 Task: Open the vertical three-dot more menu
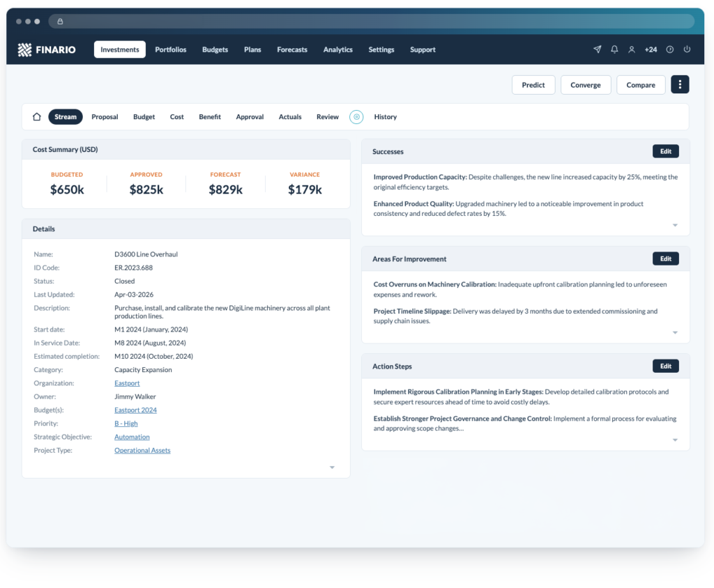click(680, 85)
